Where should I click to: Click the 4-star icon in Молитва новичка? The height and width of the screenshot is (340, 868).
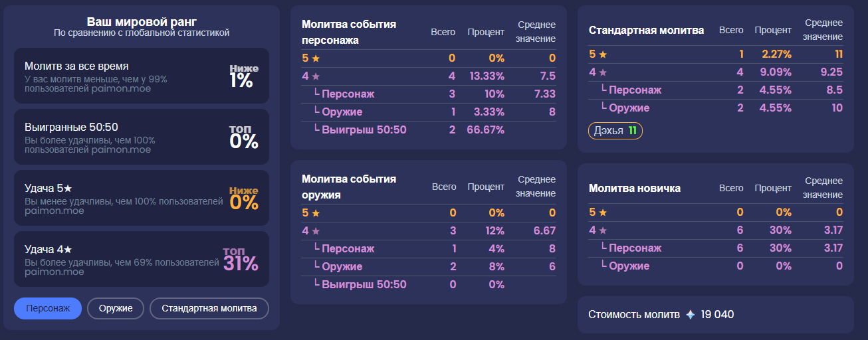pos(603,230)
